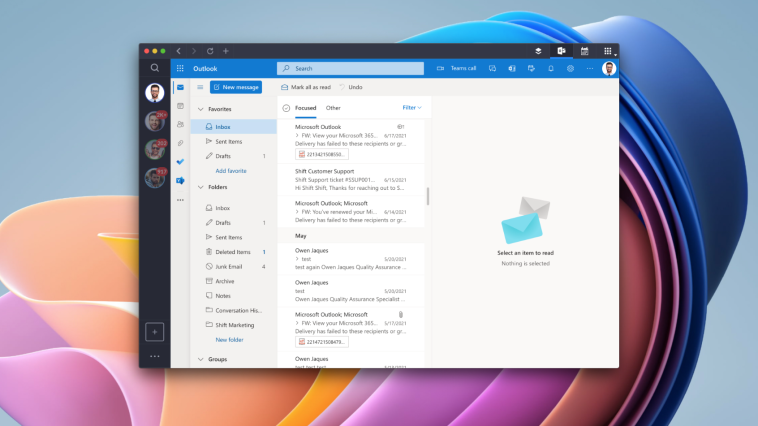This screenshot has width=758, height=426.
Task: Open the calendar app icon in titlebar
Action: (584, 51)
